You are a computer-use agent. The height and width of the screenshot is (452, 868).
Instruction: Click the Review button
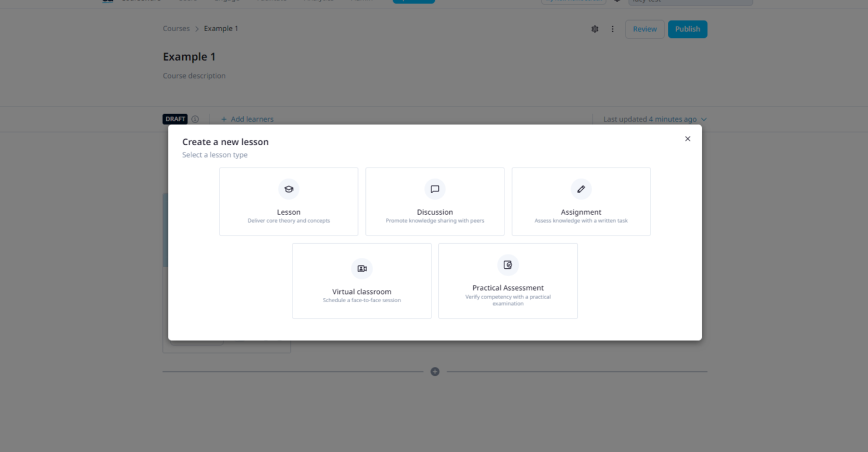point(644,29)
